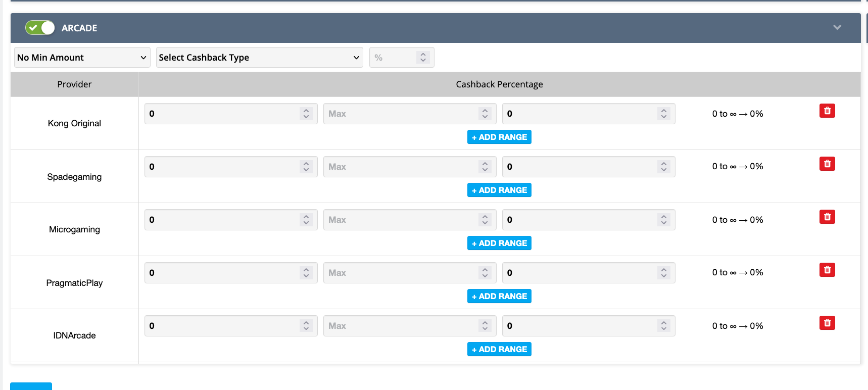Click the global percent input field

pyautogui.click(x=402, y=58)
